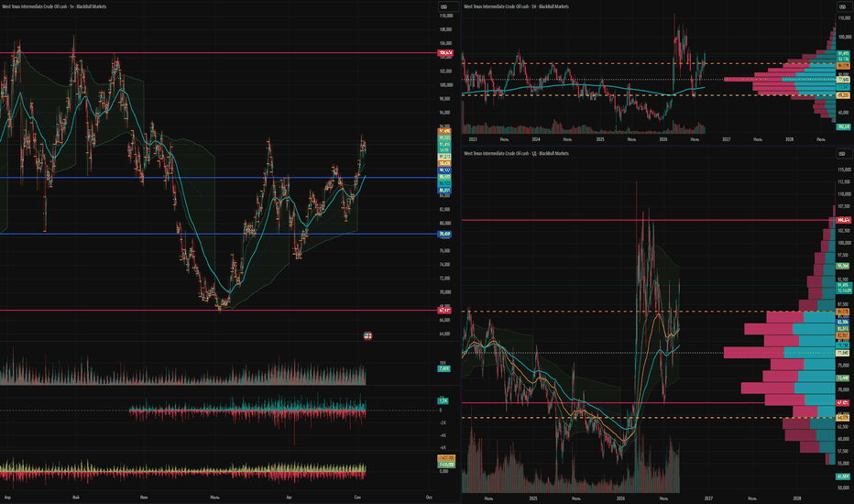Select the red price label at top of left chart scale
The width and height of the screenshot is (854, 504).
point(445,53)
